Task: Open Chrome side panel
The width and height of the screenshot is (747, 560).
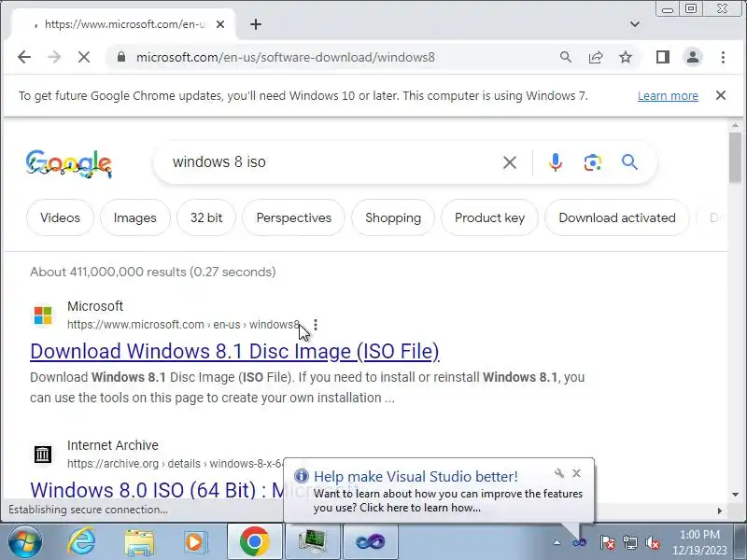Action: pos(663,57)
